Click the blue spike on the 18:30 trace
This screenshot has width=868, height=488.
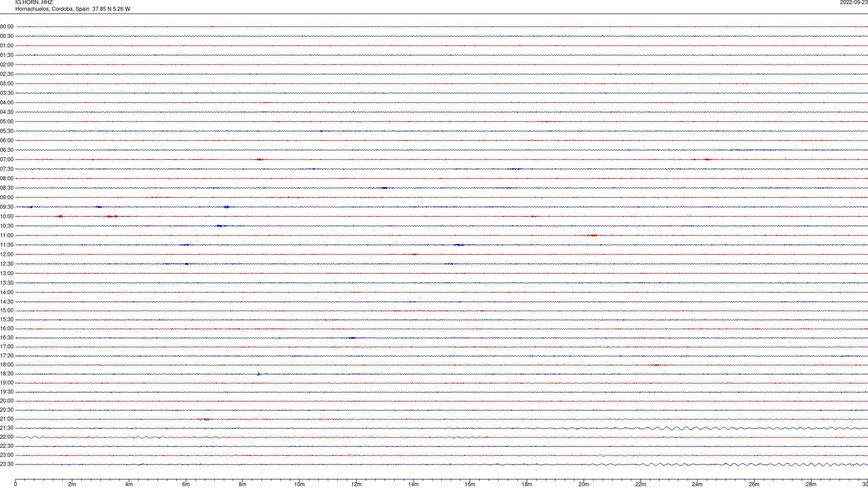pos(259,374)
